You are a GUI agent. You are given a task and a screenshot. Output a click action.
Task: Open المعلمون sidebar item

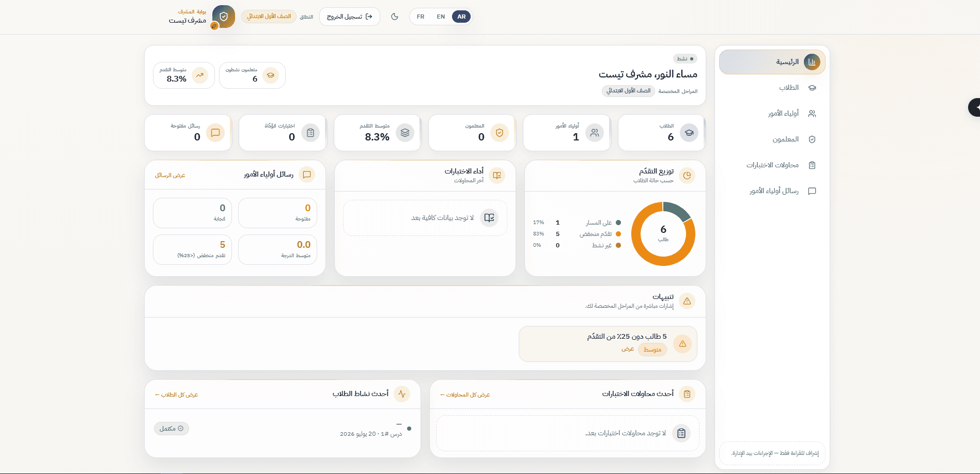pos(772,139)
